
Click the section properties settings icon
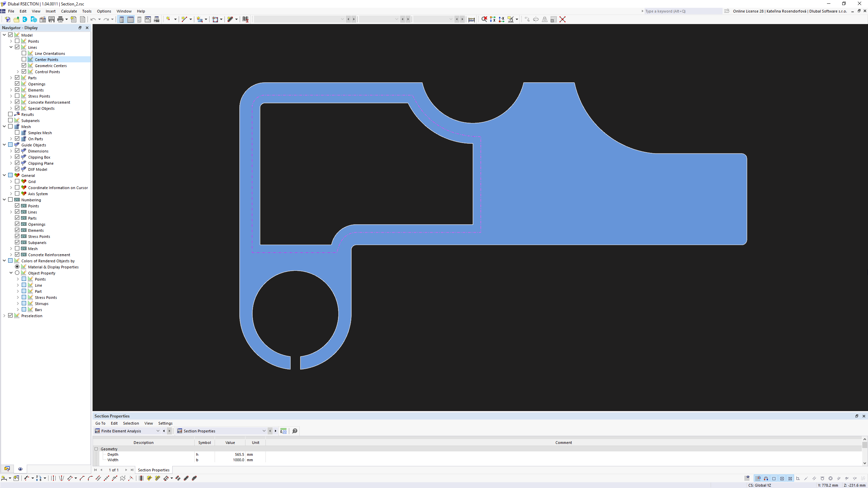coord(284,431)
